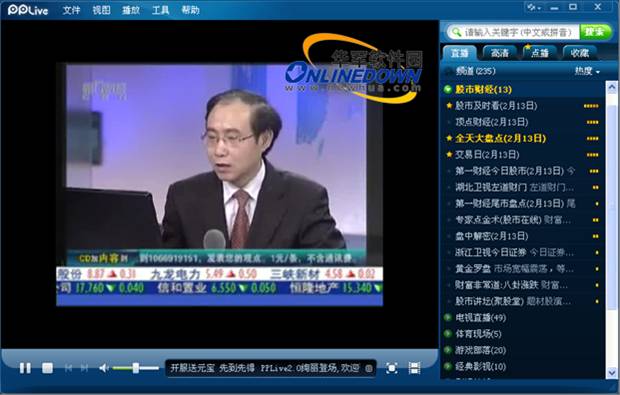Viewport: 620px width, 395px height.
Task: Adjust the volume slider handle
Action: click(136, 369)
